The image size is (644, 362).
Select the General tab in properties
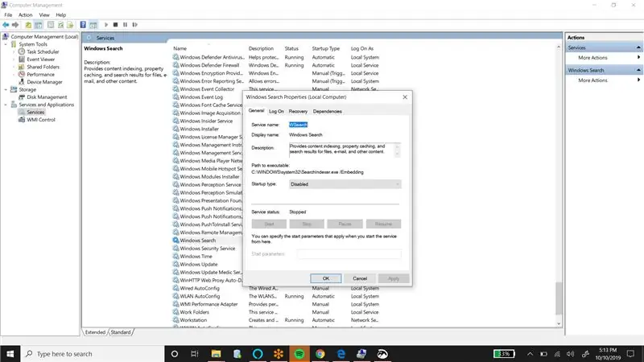(x=256, y=111)
